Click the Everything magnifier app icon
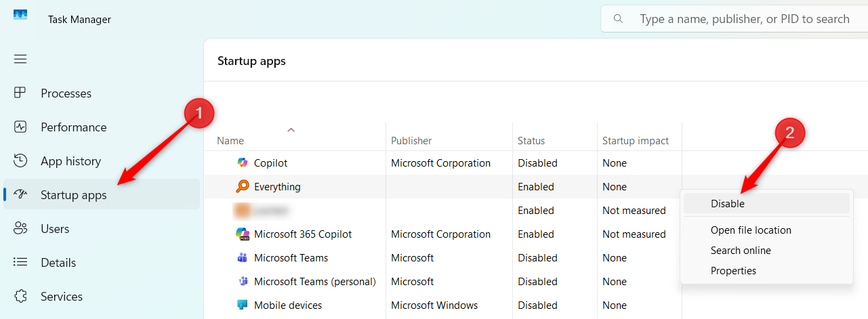 (243, 187)
